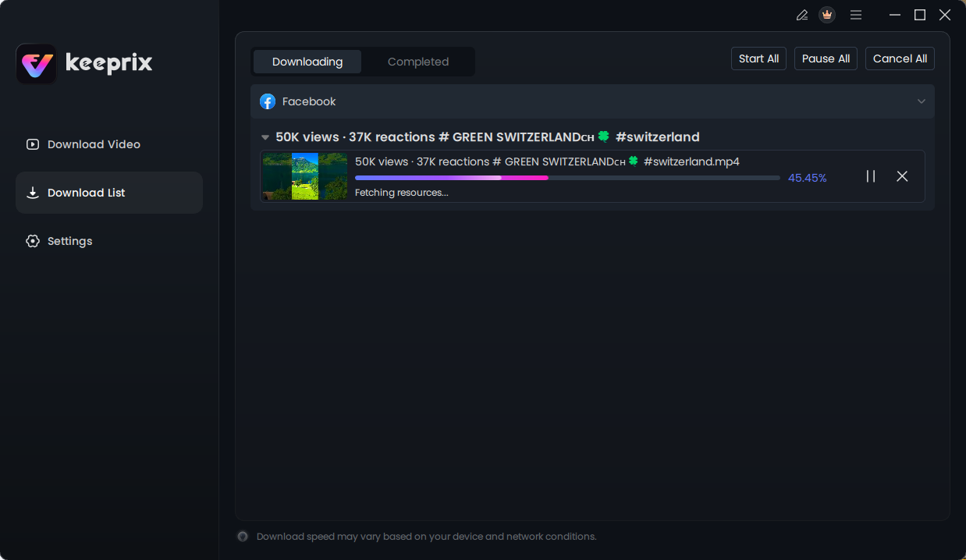Select the Download List sidebar icon

(x=32, y=193)
